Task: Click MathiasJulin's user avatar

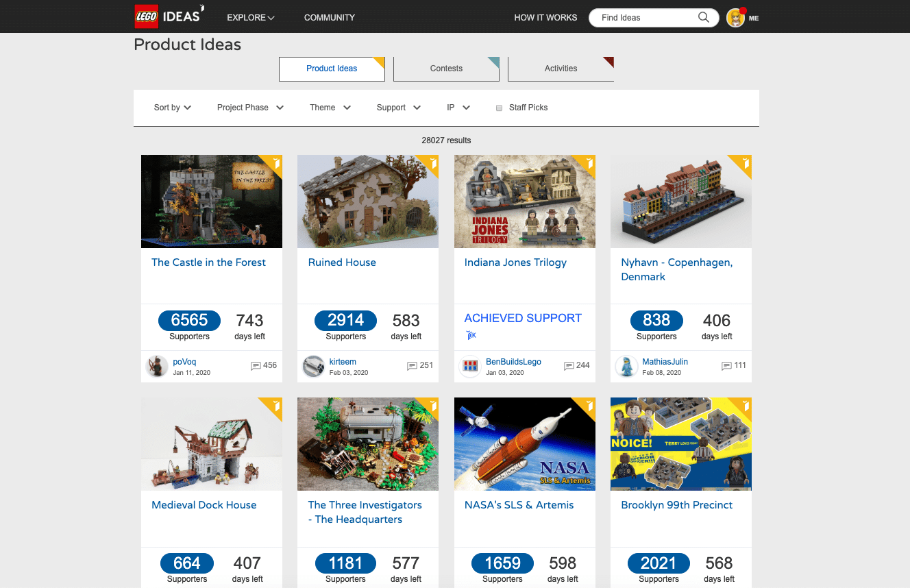Action: tap(626, 366)
